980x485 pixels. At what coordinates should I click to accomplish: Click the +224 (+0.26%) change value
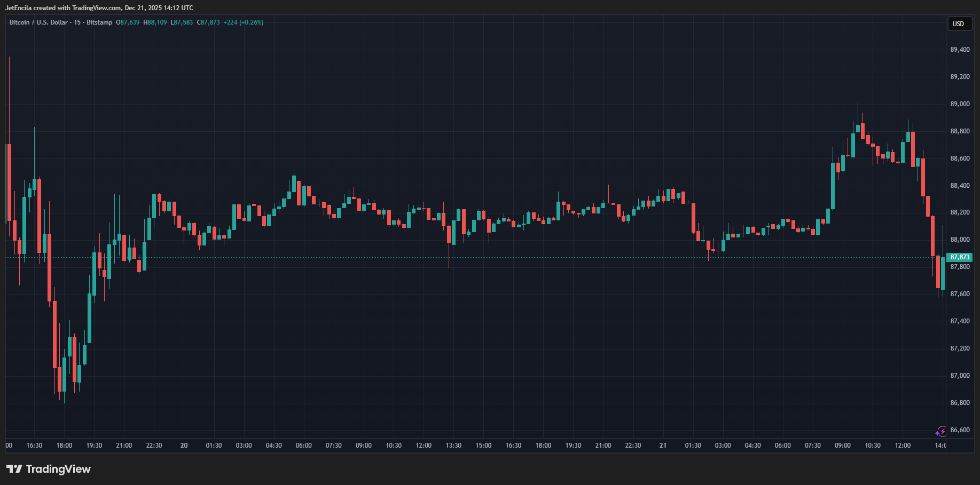(x=244, y=22)
